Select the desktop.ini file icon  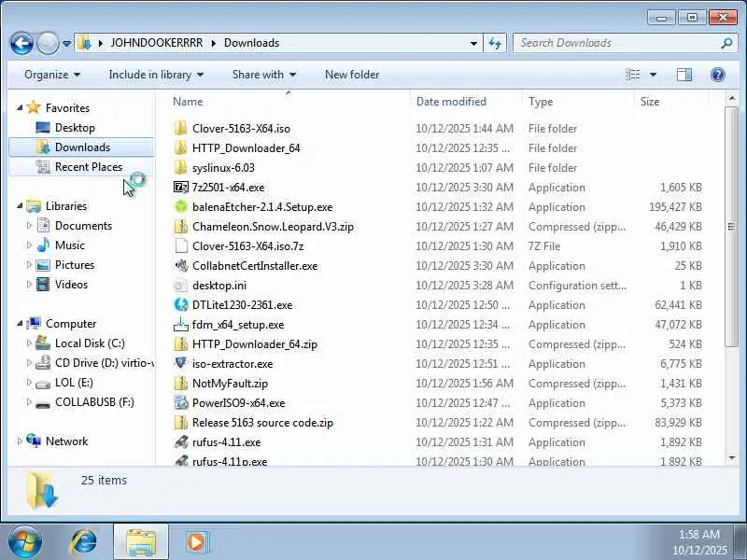click(180, 286)
